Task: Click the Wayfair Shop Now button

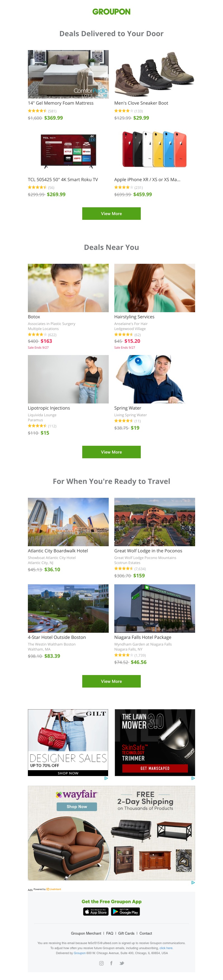Action: coord(77,807)
